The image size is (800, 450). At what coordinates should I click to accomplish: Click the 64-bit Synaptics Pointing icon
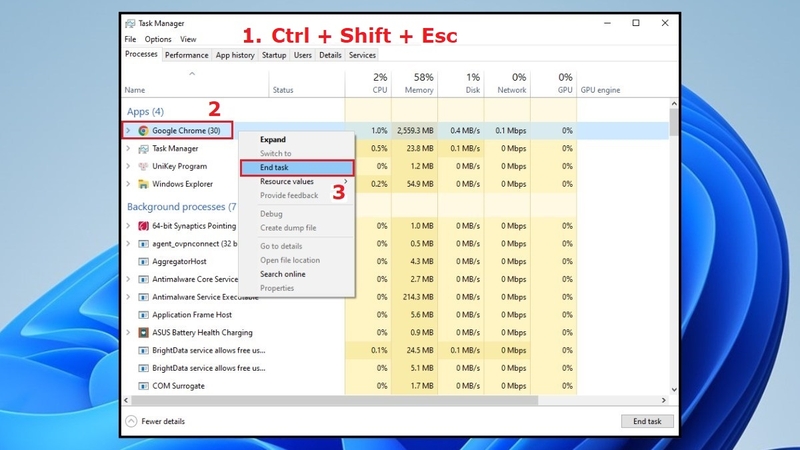point(143,226)
